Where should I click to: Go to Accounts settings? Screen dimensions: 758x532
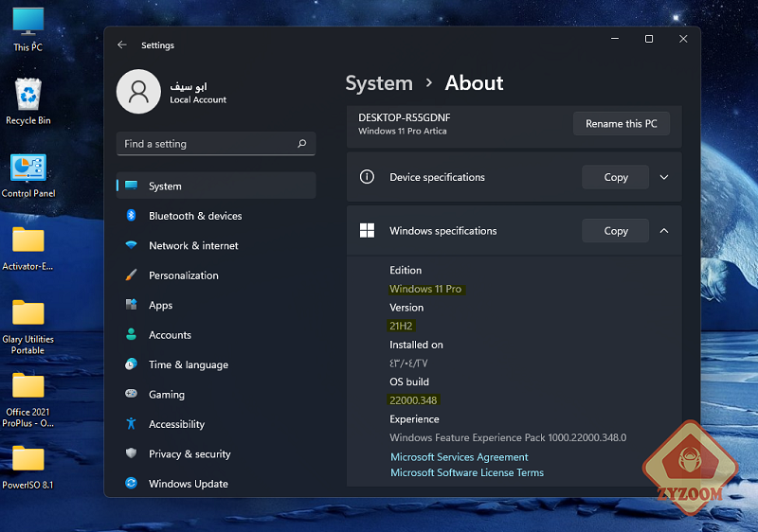click(x=216, y=334)
